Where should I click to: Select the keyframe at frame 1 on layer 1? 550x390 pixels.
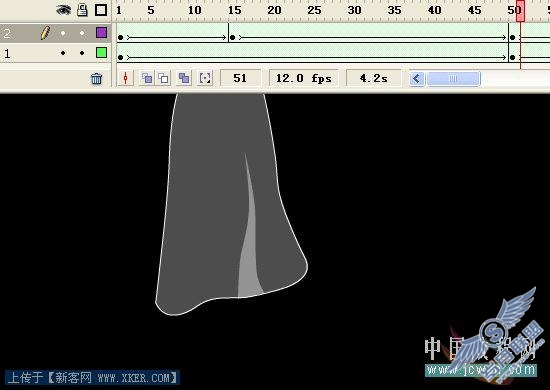tap(121, 57)
